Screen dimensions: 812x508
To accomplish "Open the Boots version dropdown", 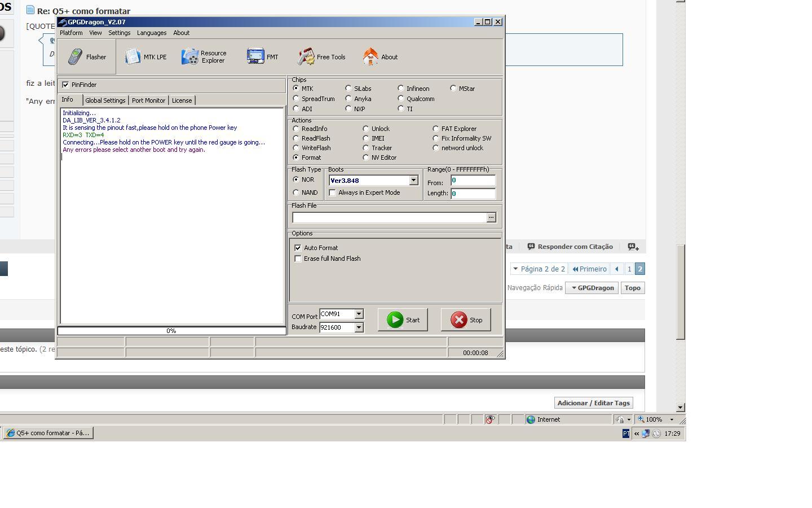I will [x=413, y=181].
